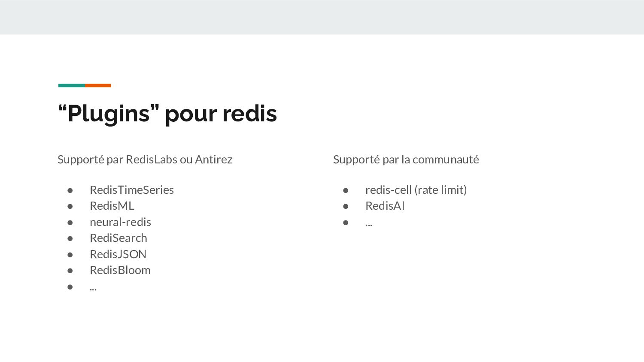Click the ellipsis under RedisAI

click(369, 223)
